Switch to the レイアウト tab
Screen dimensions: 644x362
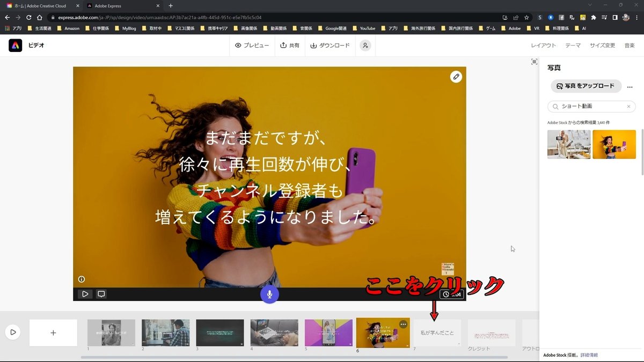pos(544,46)
